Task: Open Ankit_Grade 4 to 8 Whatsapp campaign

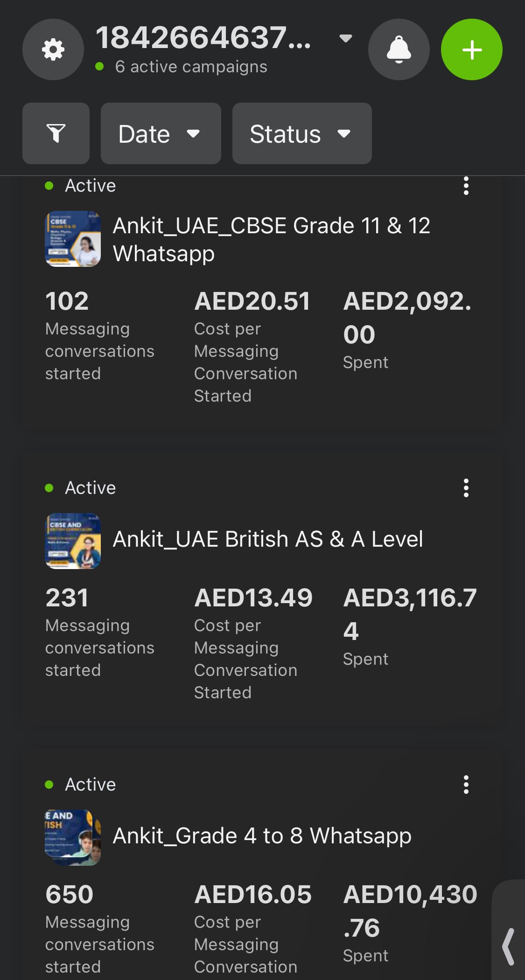Action: (262, 836)
